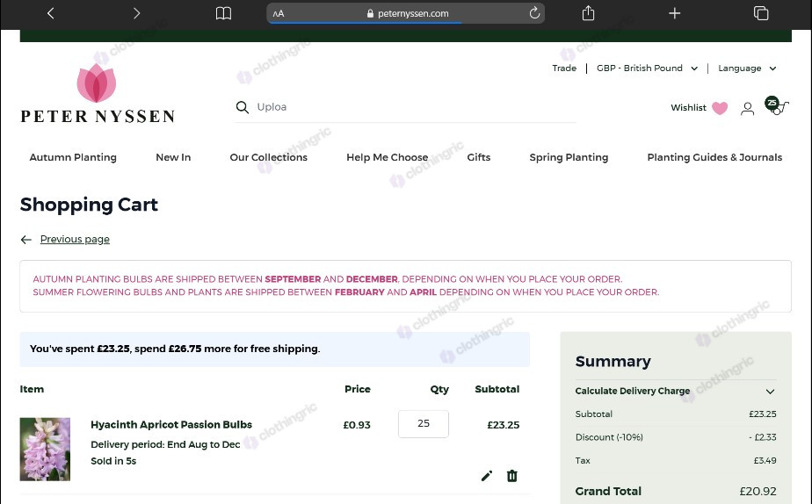Open the Spring Planting menu
This screenshot has width=812, height=504.
(569, 157)
